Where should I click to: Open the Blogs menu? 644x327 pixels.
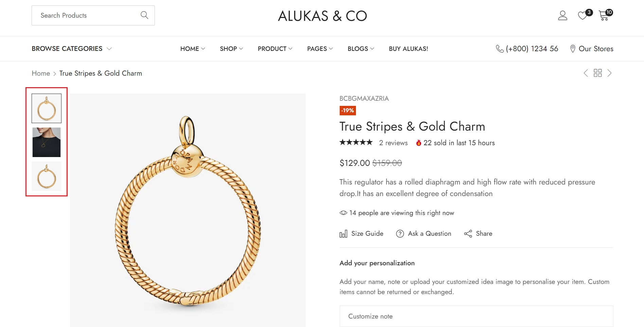361,49
